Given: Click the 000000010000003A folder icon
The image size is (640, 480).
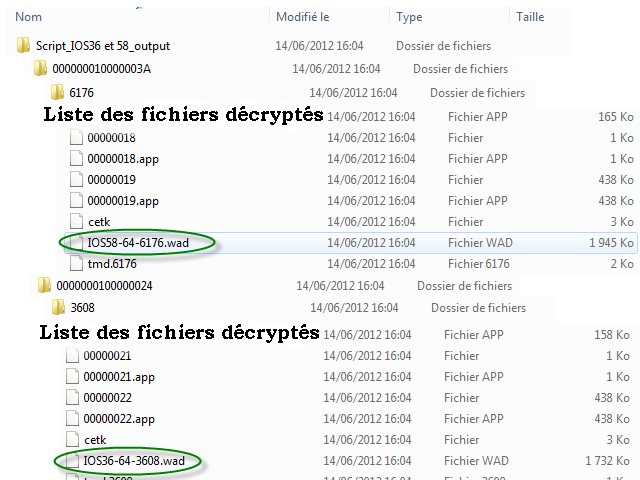Looking at the screenshot, I should tap(40, 68).
